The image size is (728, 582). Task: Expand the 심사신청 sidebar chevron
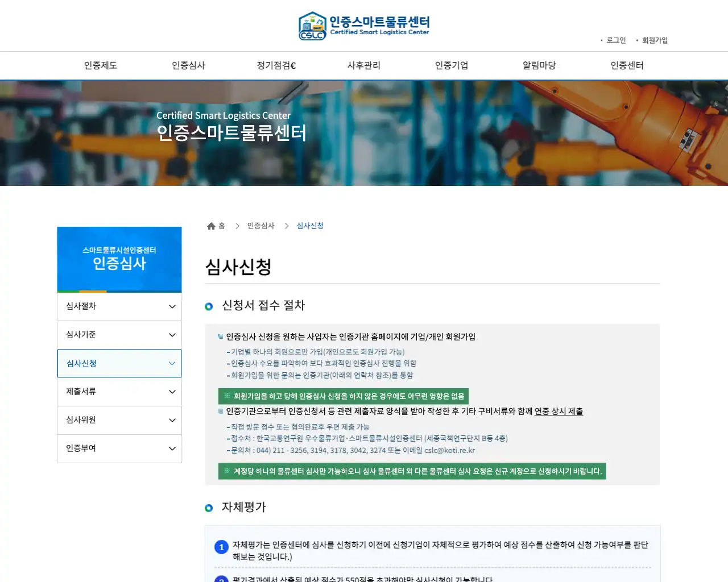[172, 363]
